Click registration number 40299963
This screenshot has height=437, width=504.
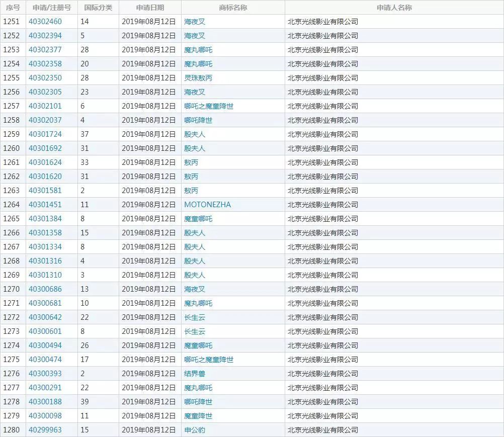45,430
